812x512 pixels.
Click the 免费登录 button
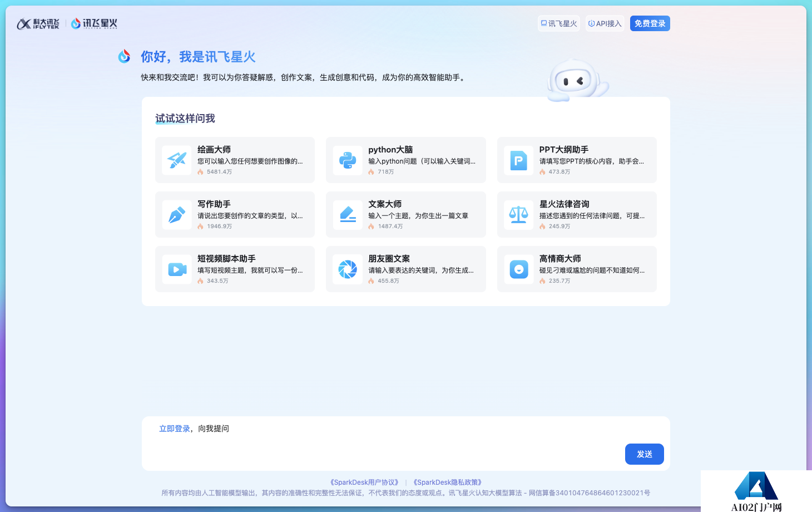click(650, 23)
